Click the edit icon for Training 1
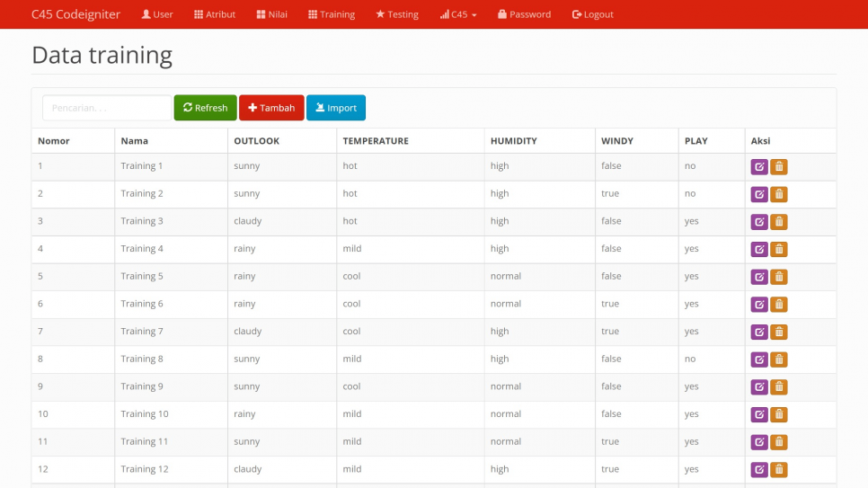868x488 pixels. tap(759, 166)
